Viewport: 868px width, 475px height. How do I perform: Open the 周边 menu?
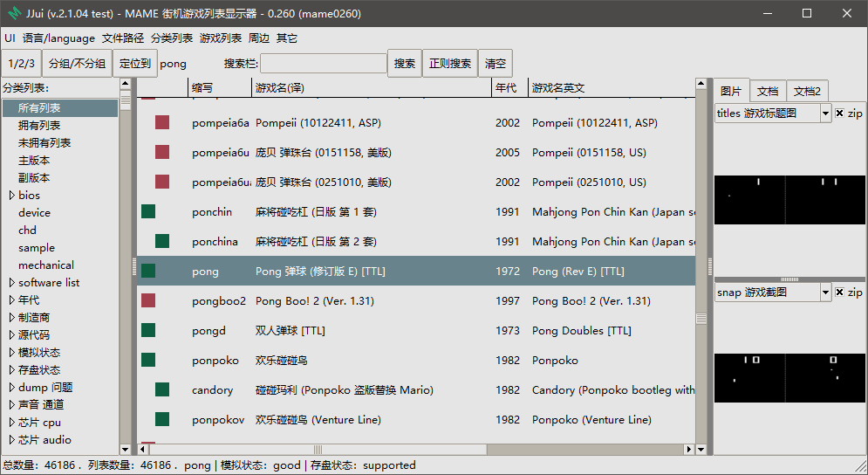tap(258, 38)
